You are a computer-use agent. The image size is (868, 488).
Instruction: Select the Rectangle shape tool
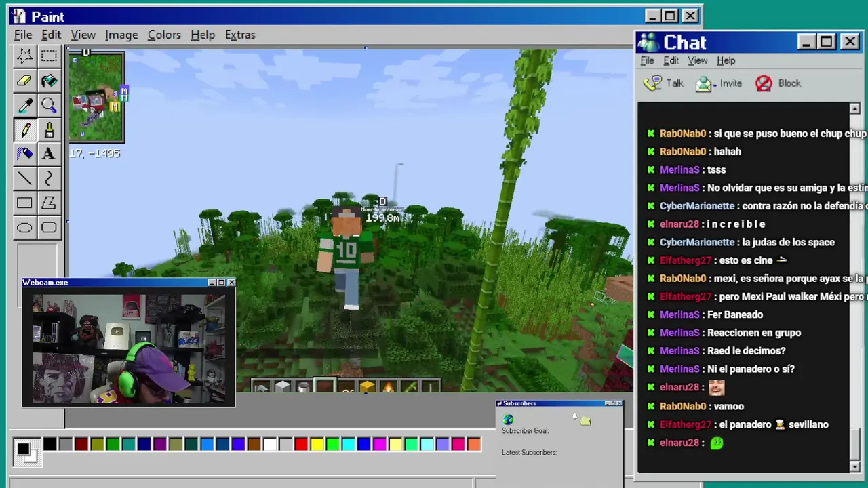tap(24, 203)
